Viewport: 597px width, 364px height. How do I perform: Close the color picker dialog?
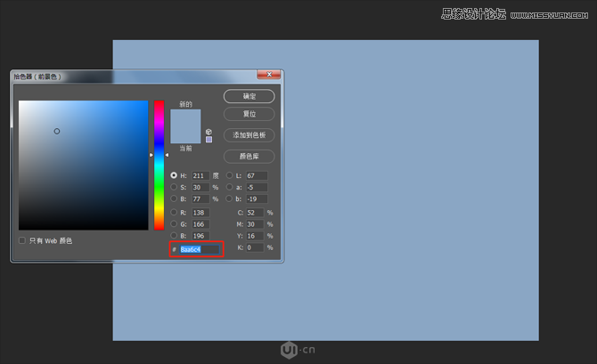click(x=269, y=75)
